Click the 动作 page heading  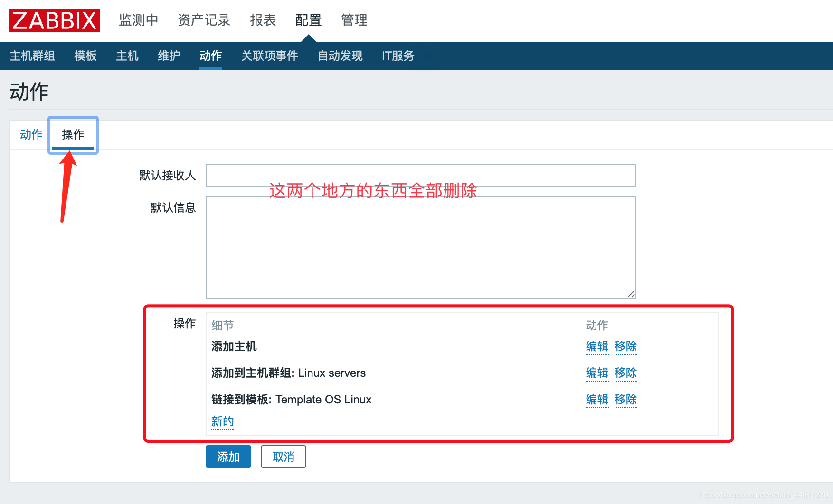click(x=29, y=92)
